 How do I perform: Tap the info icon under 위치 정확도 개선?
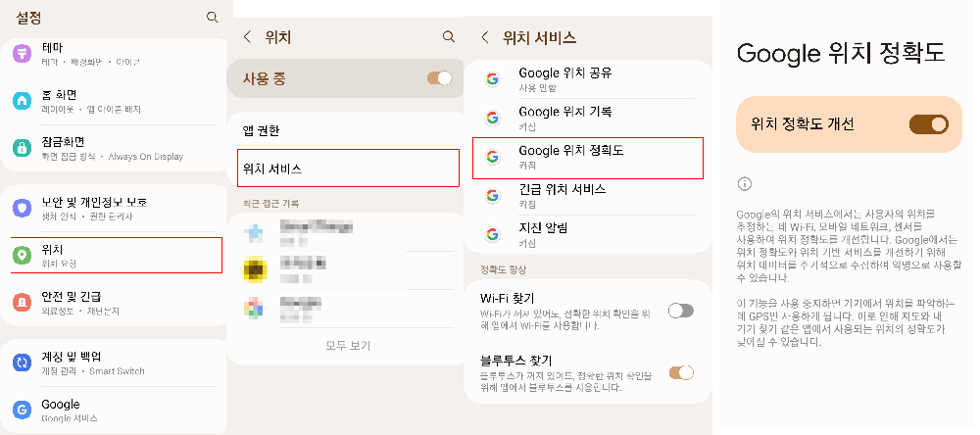[745, 184]
